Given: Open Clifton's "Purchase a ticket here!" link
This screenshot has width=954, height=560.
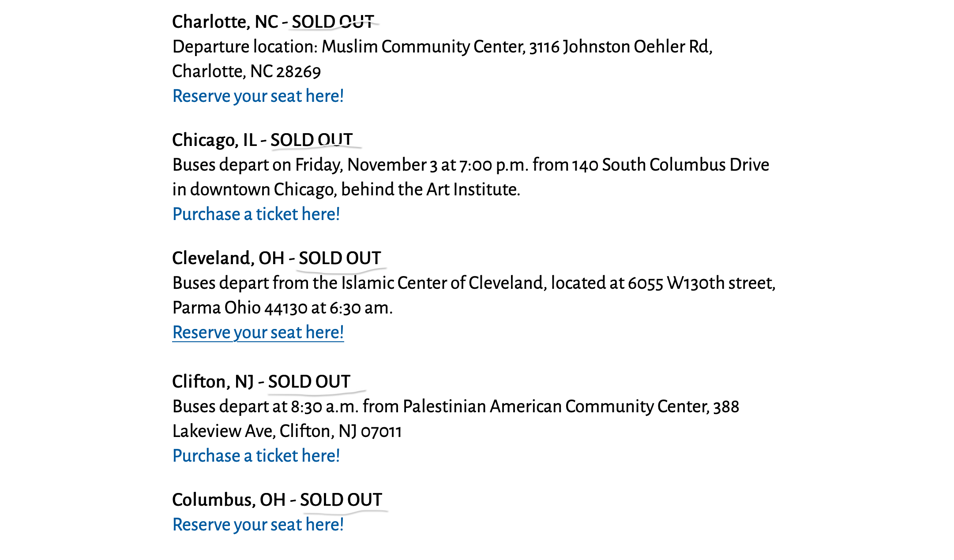Looking at the screenshot, I should click(x=256, y=456).
